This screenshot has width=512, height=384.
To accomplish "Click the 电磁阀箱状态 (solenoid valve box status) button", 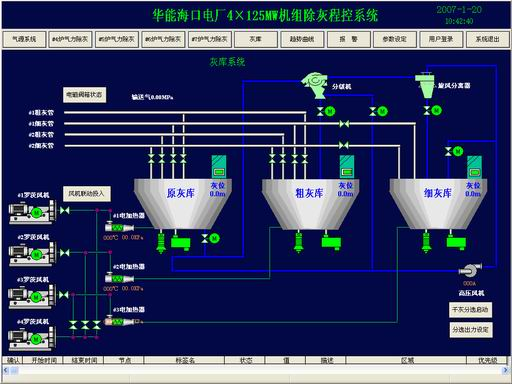I will point(85,95).
